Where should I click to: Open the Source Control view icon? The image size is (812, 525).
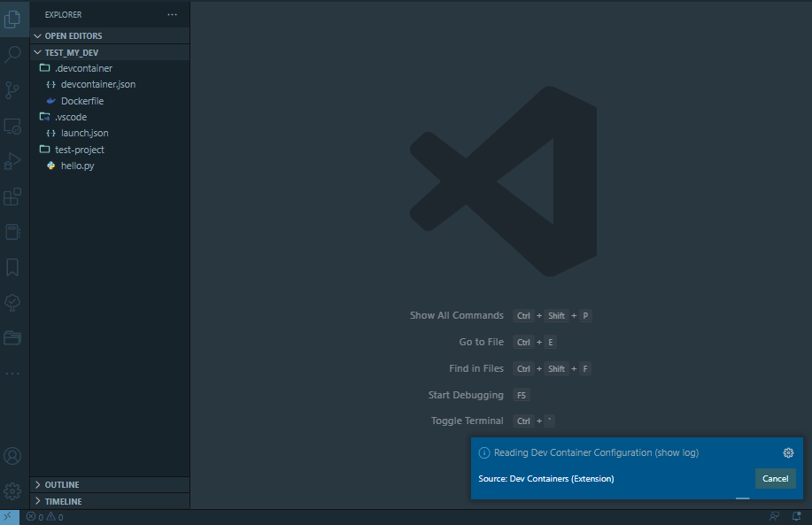click(12, 90)
